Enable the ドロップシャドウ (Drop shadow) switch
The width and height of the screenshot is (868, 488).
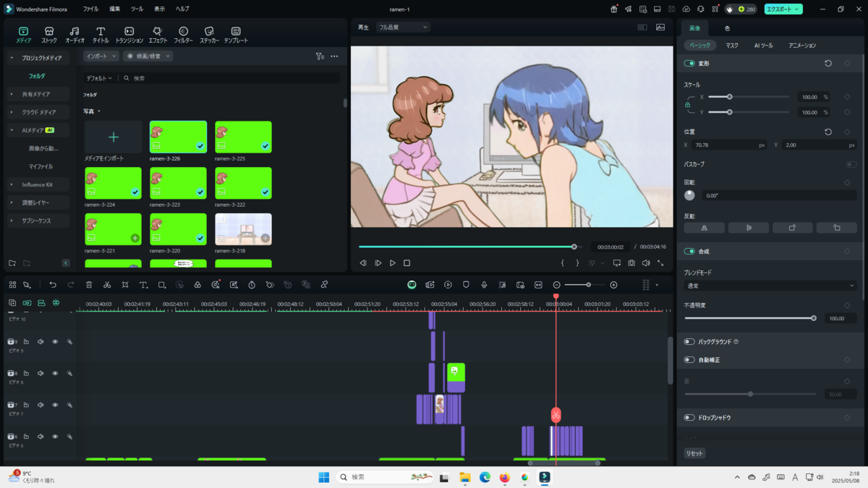coord(689,418)
